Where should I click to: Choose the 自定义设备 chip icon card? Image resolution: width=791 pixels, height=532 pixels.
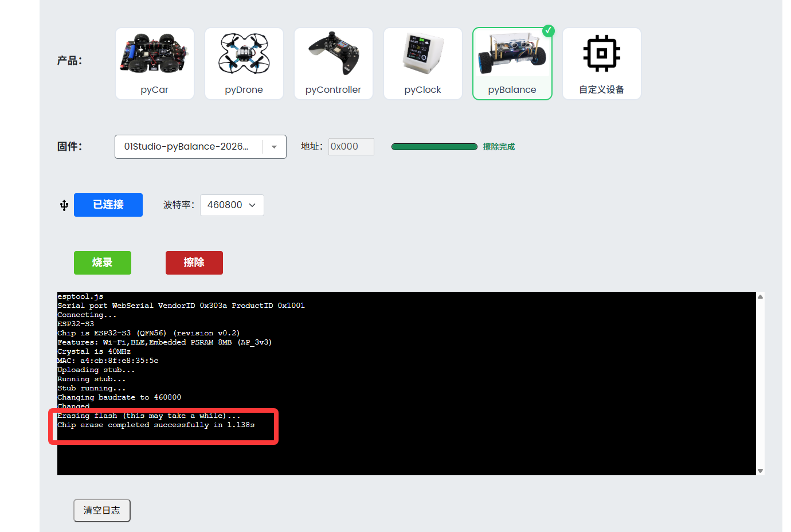pyautogui.click(x=602, y=64)
